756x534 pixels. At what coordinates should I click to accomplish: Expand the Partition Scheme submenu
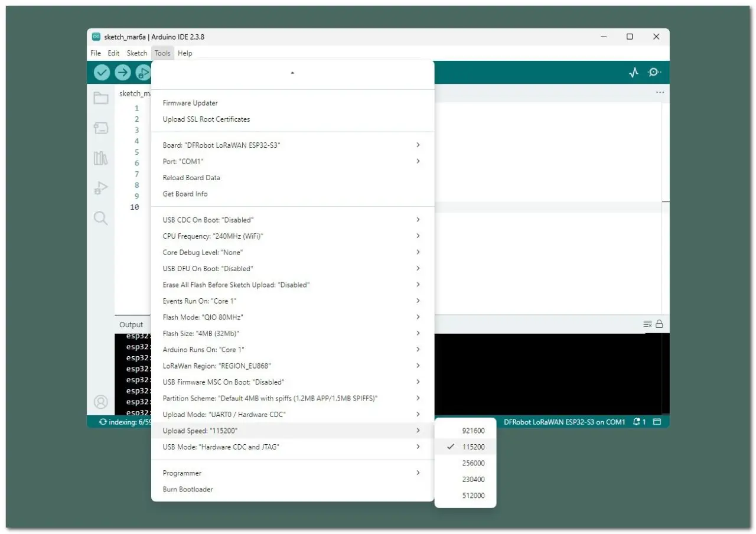293,398
